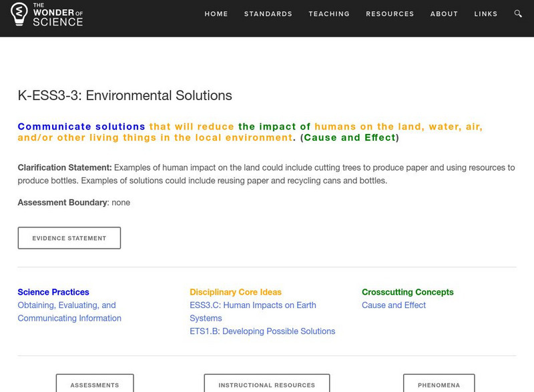The width and height of the screenshot is (534, 392).
Task: Open the Science Practices heading link
Action: click(53, 292)
